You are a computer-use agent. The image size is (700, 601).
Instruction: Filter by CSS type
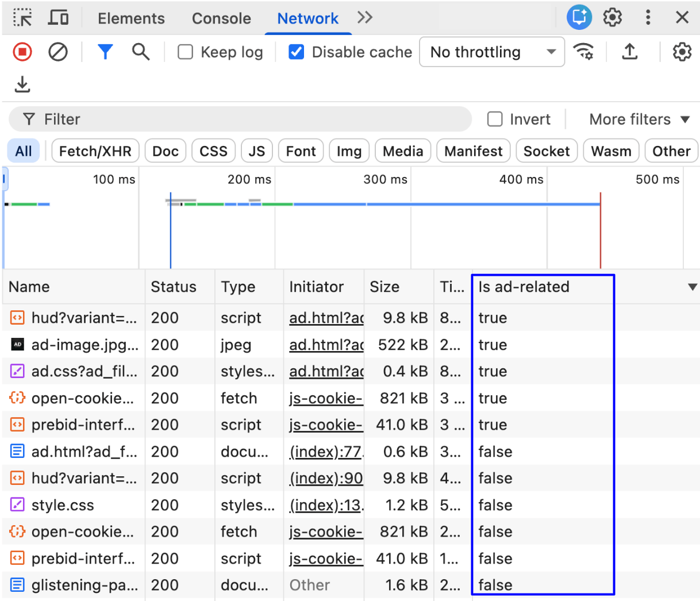tap(213, 151)
